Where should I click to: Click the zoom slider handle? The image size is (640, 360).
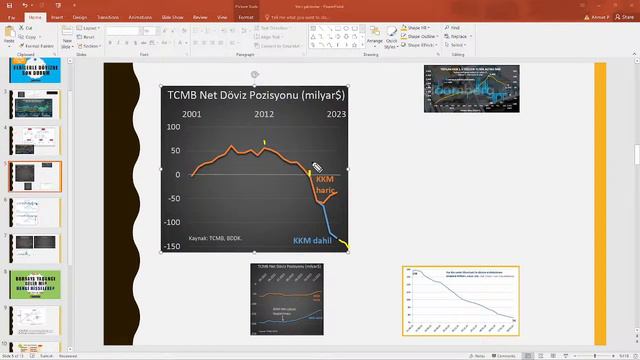pyautogui.click(x=595, y=356)
